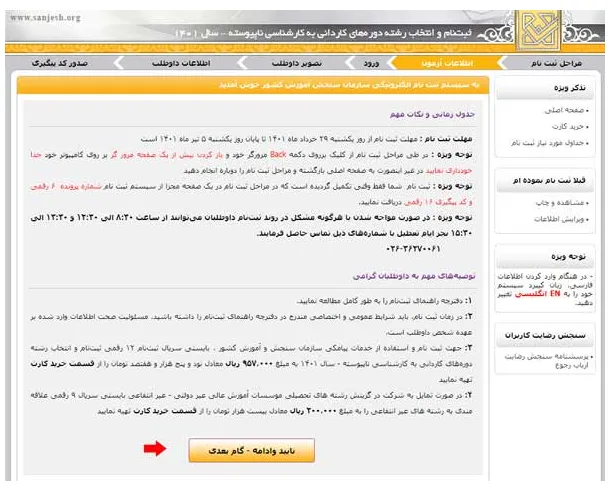This screenshot has width=611, height=484.
Task: Click the phone number ۰۲۶-۳۶۲۷۰۰۶۱
Action: (x=413, y=249)
